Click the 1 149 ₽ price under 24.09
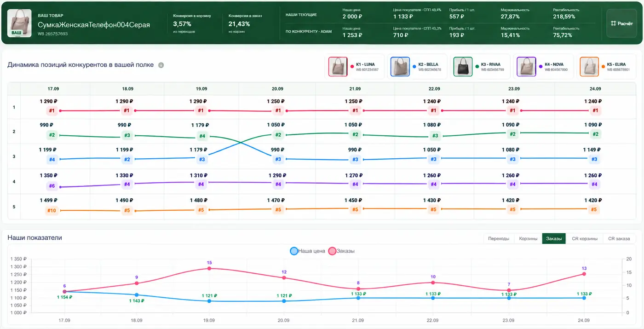 593,150
